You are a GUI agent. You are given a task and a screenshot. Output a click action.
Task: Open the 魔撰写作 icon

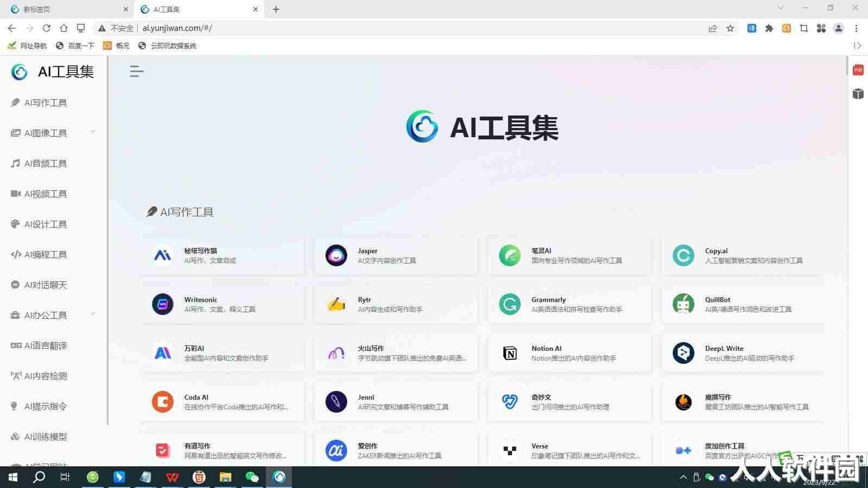pos(684,402)
